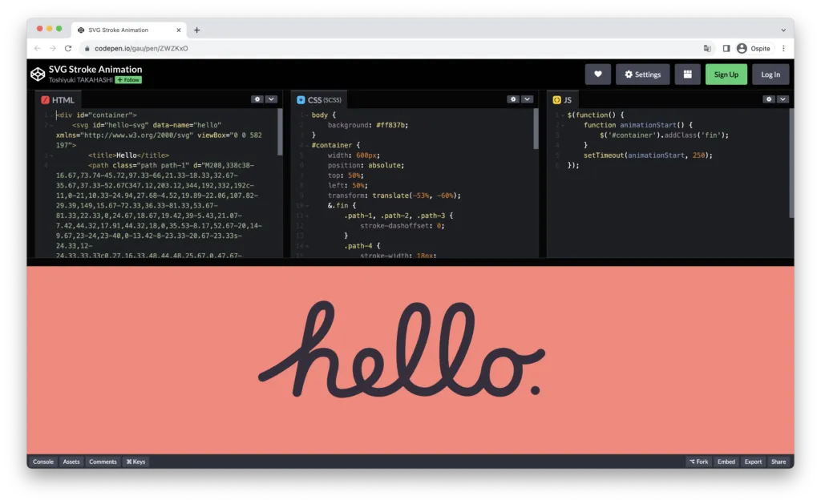Open the Change View layout icon

687,75
